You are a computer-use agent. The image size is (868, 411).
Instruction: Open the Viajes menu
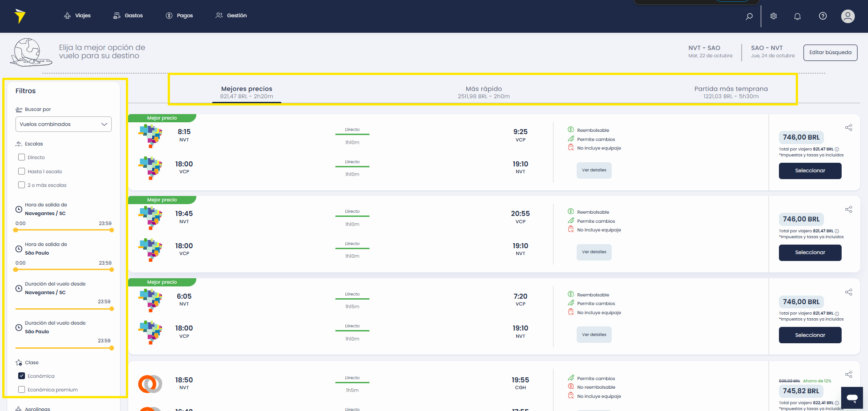pyautogui.click(x=77, y=15)
